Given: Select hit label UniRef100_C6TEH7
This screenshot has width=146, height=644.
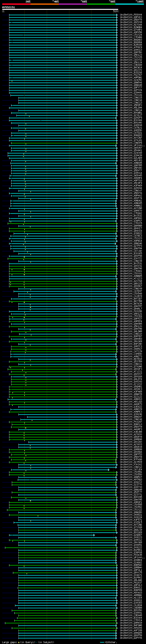Looking at the screenshot, I should pos(131,291).
